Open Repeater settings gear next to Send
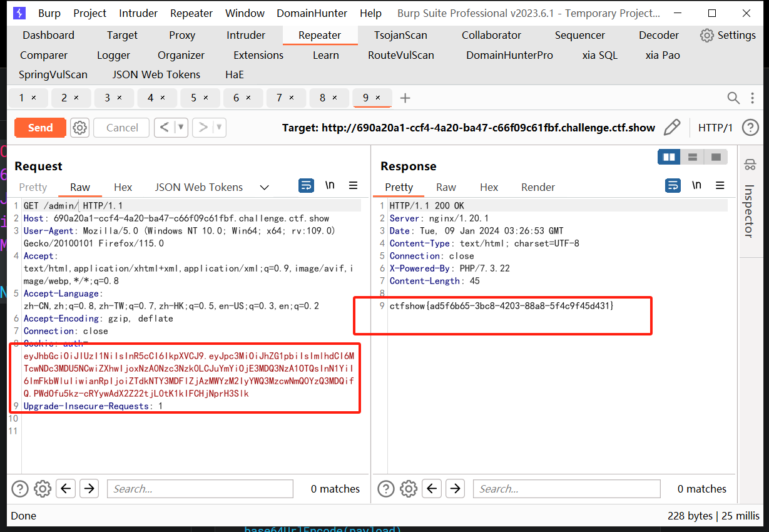This screenshot has height=532, width=769. [x=79, y=128]
